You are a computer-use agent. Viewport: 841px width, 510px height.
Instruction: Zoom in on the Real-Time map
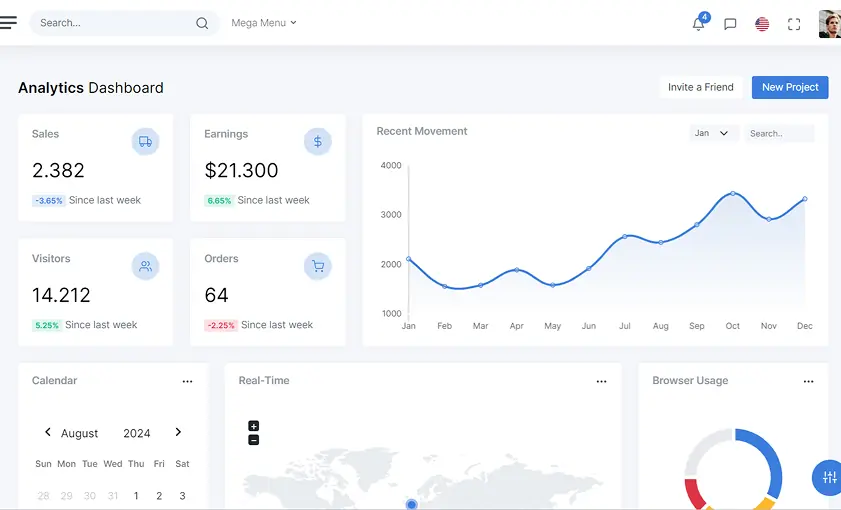click(254, 426)
